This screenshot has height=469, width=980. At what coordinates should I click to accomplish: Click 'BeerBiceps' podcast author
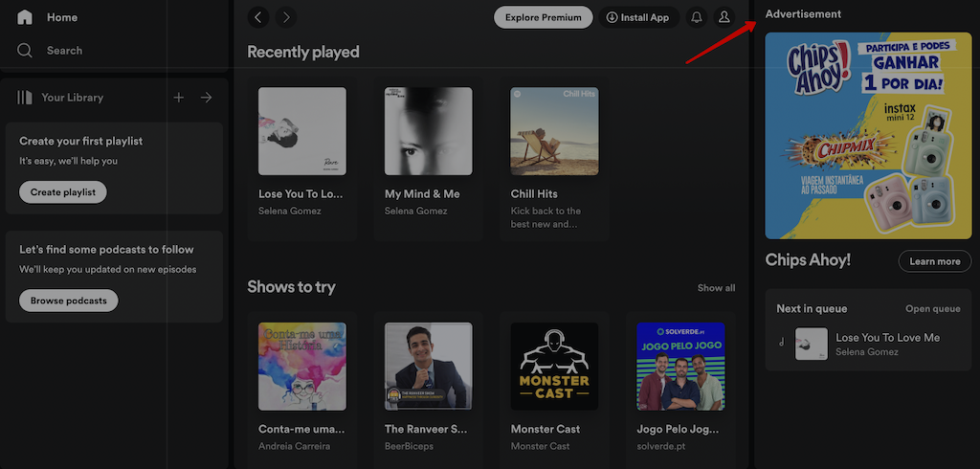pyautogui.click(x=410, y=446)
